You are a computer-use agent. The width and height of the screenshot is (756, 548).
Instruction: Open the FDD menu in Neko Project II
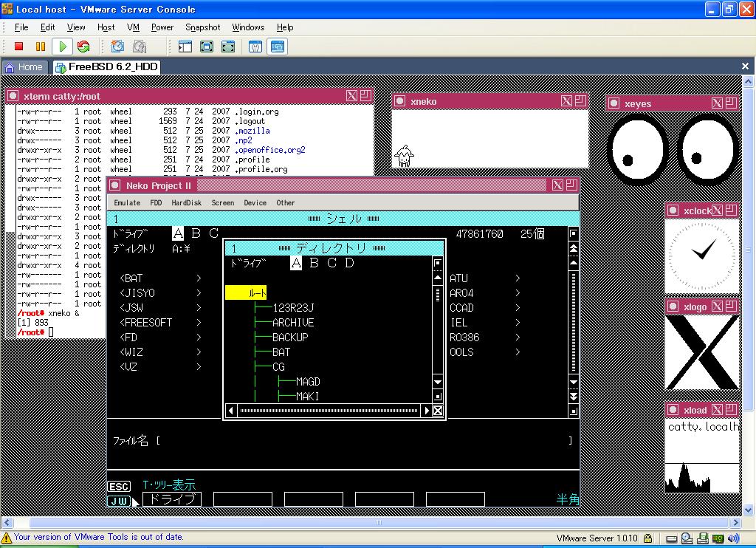(156, 202)
